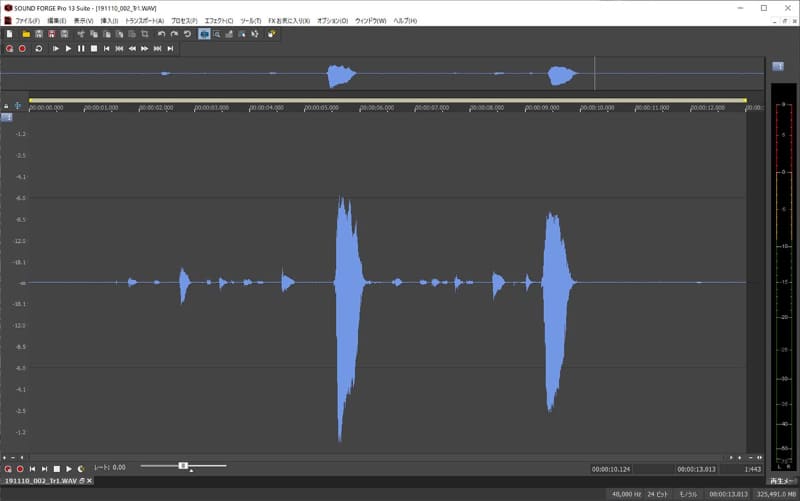
Task: Close the 191110_002_Tr1.WAV tab
Action: (x=90, y=481)
